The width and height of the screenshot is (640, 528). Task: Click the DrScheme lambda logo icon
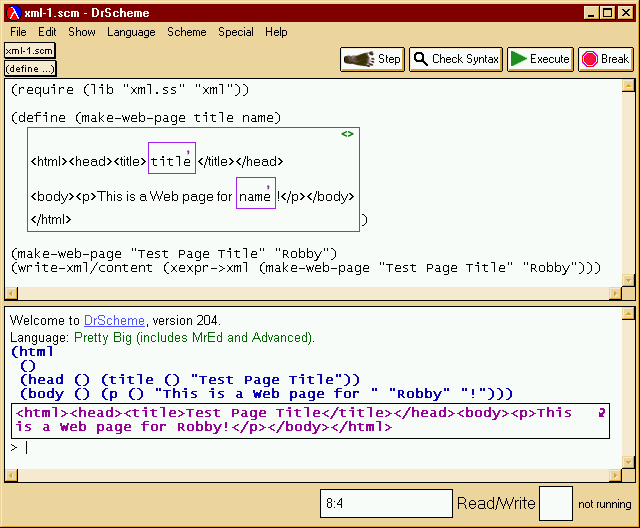(13, 13)
